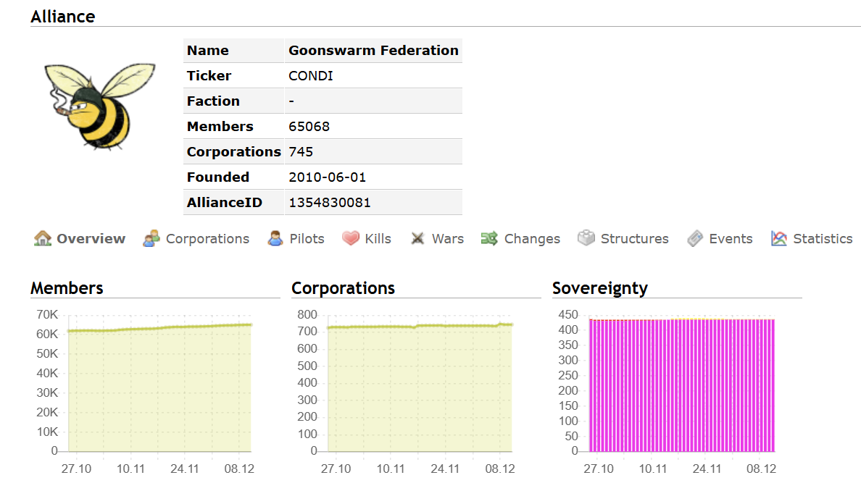Click the Structures cube icon

coord(586,238)
